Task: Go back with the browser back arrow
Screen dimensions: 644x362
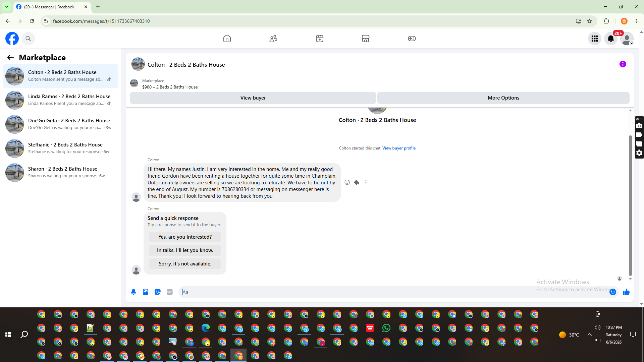Action: coord(8,21)
